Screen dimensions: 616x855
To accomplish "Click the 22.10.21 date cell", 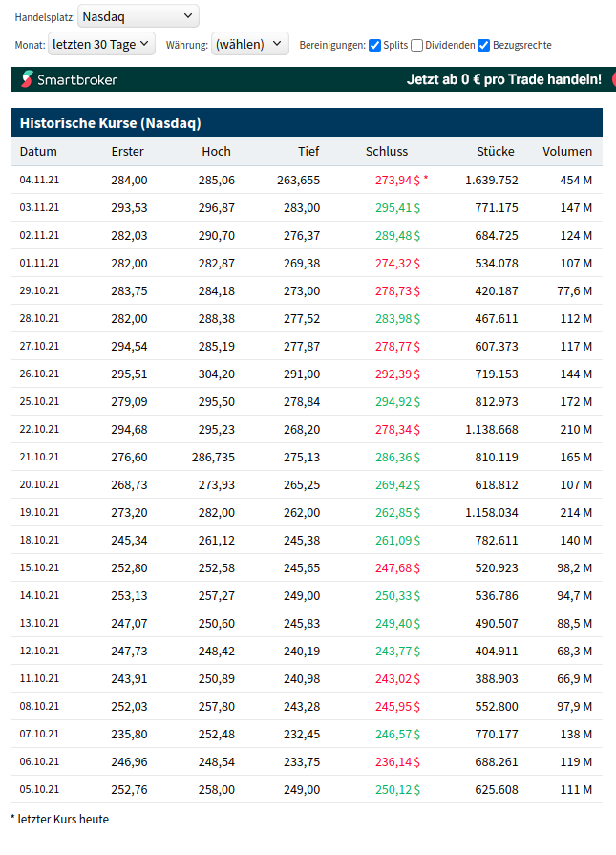I will pos(40,429).
